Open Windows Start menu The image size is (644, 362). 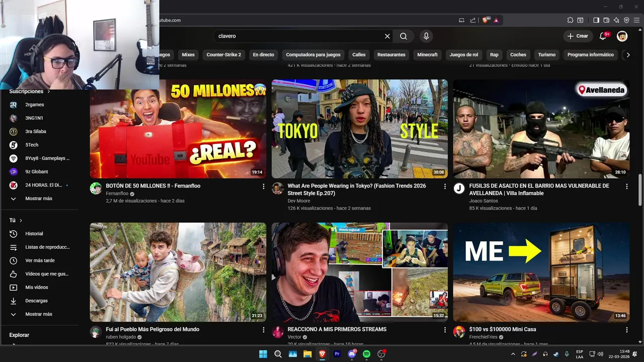coord(263,354)
